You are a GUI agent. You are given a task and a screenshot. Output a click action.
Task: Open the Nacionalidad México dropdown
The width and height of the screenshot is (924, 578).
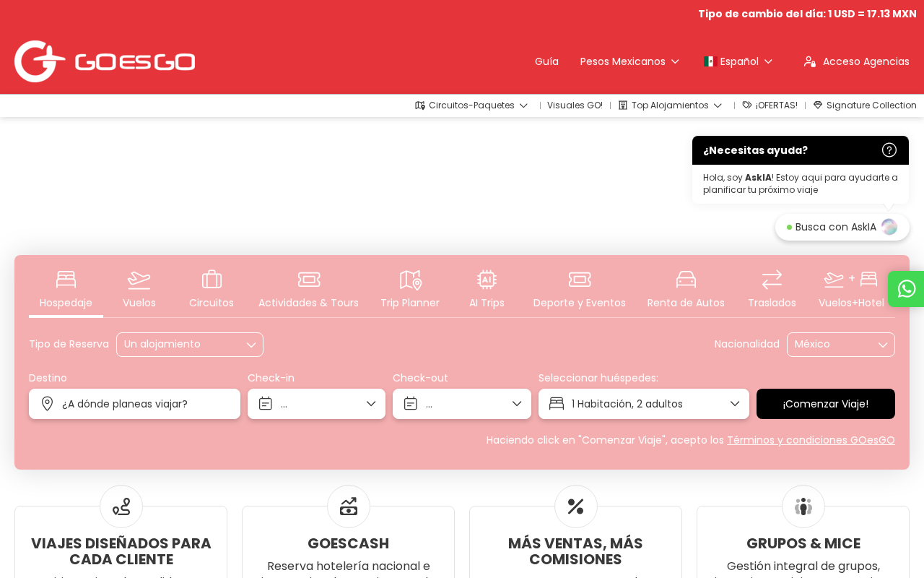(841, 345)
